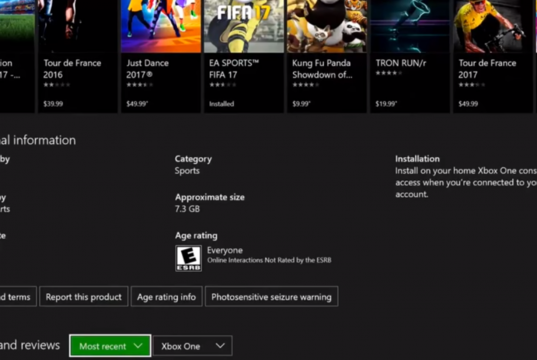
Task: Open the Tour de France 2016 cover thumbnail
Action: 78,26
